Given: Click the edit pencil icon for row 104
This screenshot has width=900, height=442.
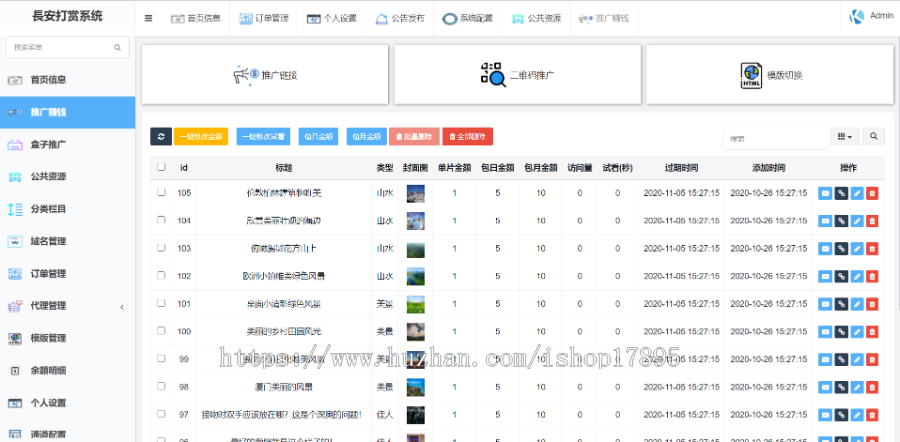Looking at the screenshot, I should (857, 220).
